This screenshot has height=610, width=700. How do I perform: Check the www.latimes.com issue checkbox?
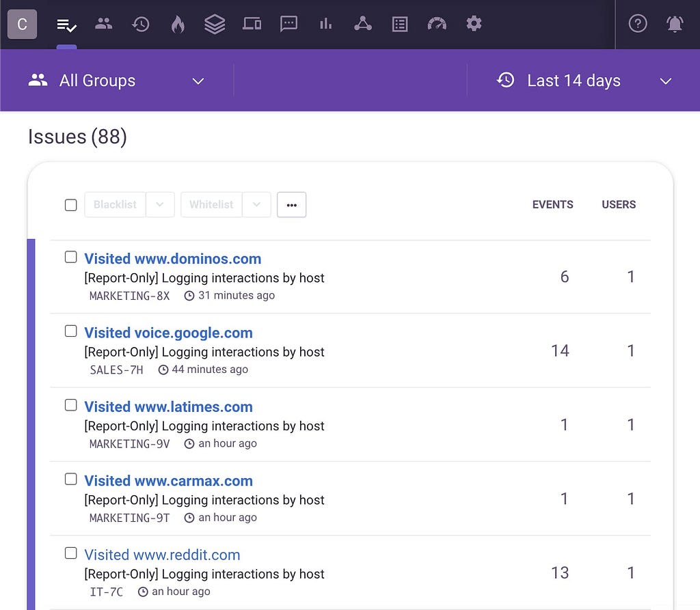pos(70,405)
